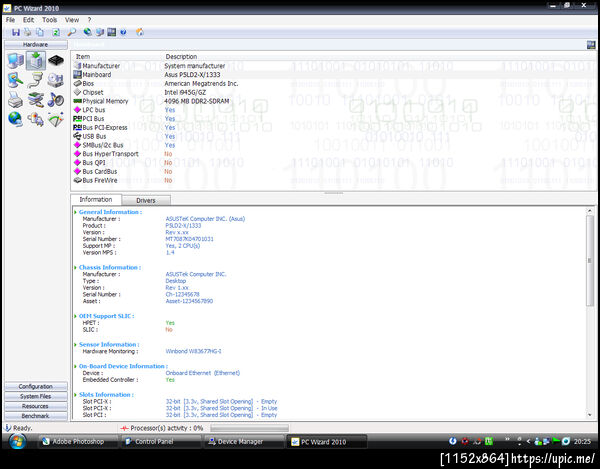600x469 pixels.
Task: Click the blue Help question-mark icon
Action: pyautogui.click(x=123, y=33)
